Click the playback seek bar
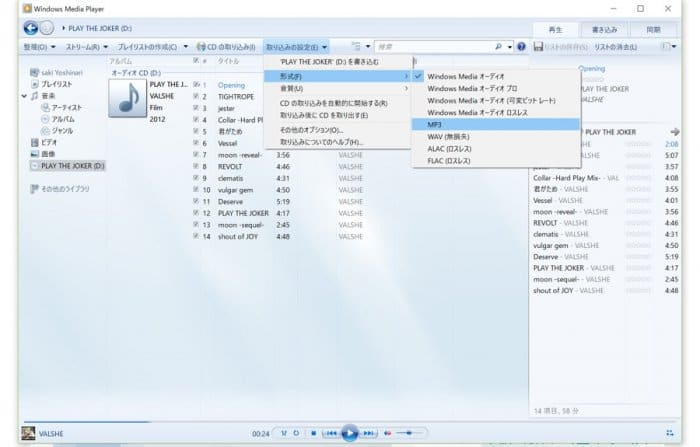This screenshot has height=447, width=700. (x=350, y=422)
